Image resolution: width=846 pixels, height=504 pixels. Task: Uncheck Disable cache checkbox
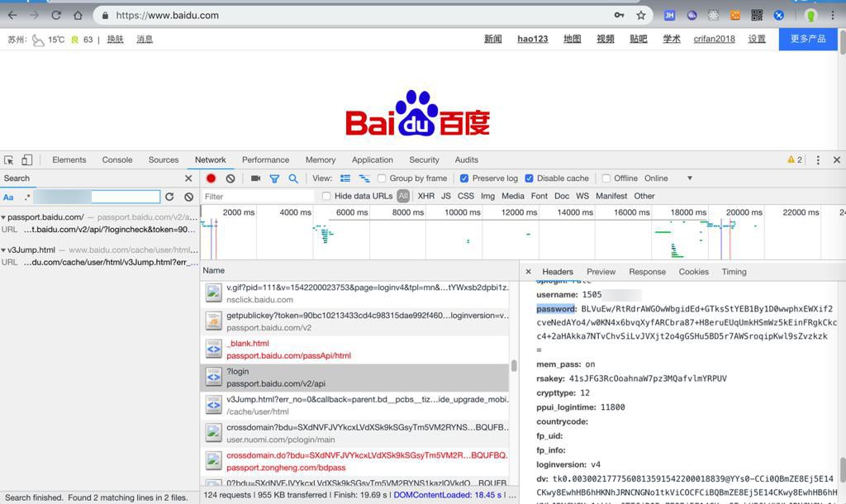[529, 178]
